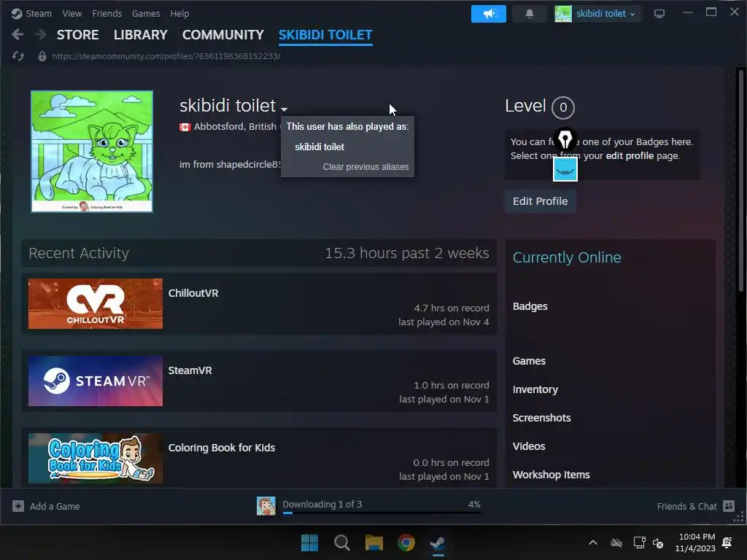Click the downloading game thumbnail icon
The image size is (747, 560).
(x=266, y=506)
